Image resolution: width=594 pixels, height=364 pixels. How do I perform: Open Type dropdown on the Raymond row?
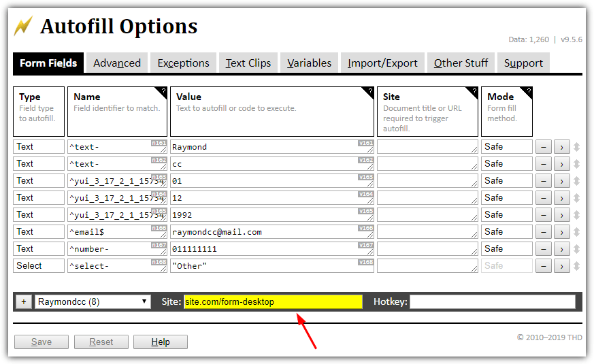coord(39,147)
